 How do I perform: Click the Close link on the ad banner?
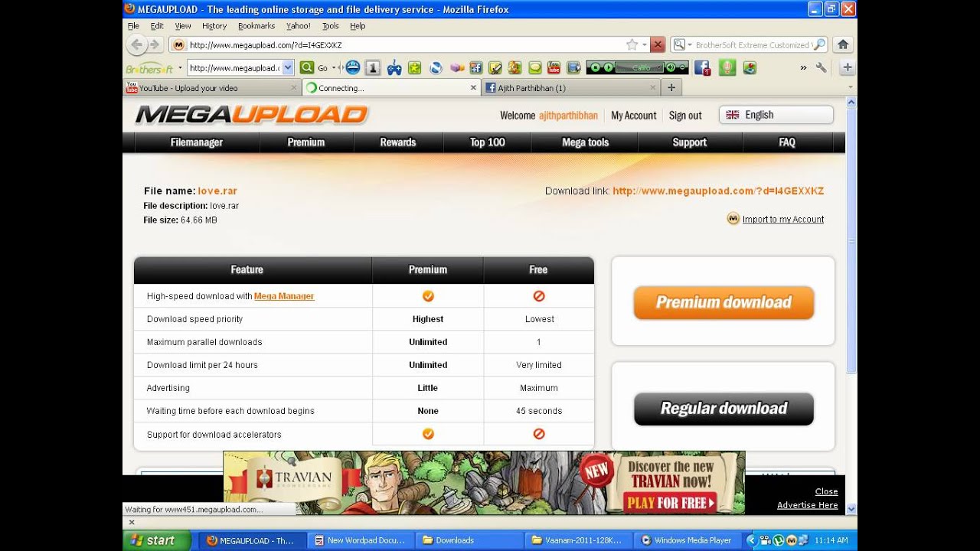click(x=827, y=491)
